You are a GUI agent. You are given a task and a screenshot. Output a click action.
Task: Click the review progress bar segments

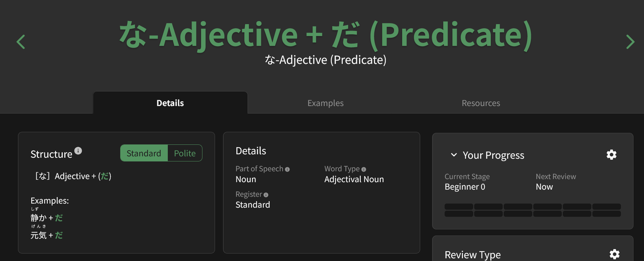533,210
